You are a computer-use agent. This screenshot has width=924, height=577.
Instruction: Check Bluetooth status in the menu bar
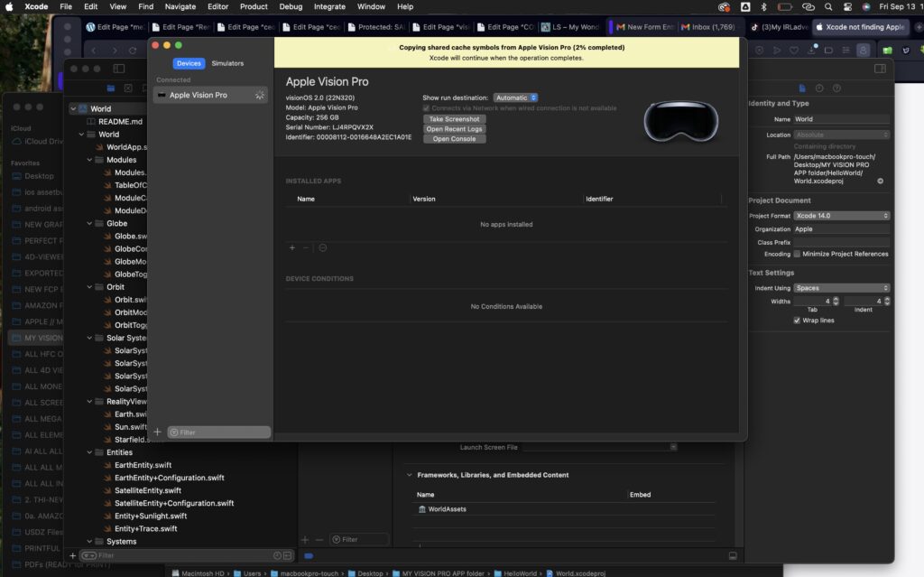(x=763, y=7)
